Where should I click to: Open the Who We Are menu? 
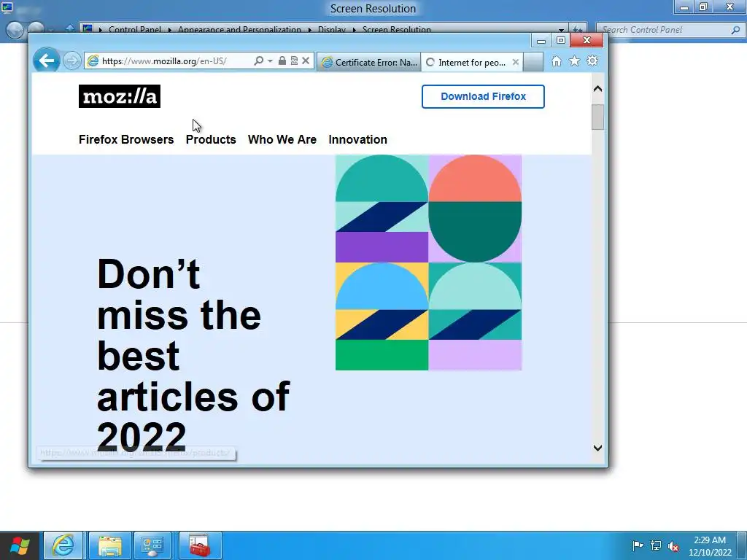click(282, 139)
